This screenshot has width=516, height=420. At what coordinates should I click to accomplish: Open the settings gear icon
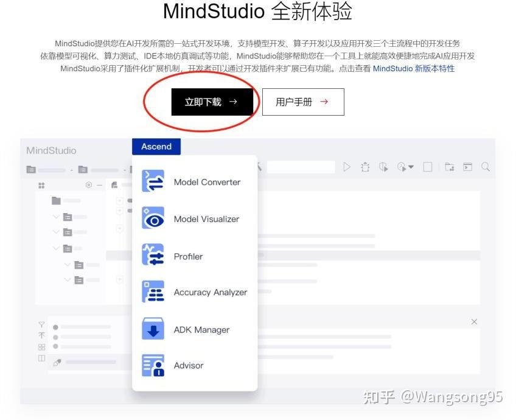pyautogui.click(x=88, y=184)
